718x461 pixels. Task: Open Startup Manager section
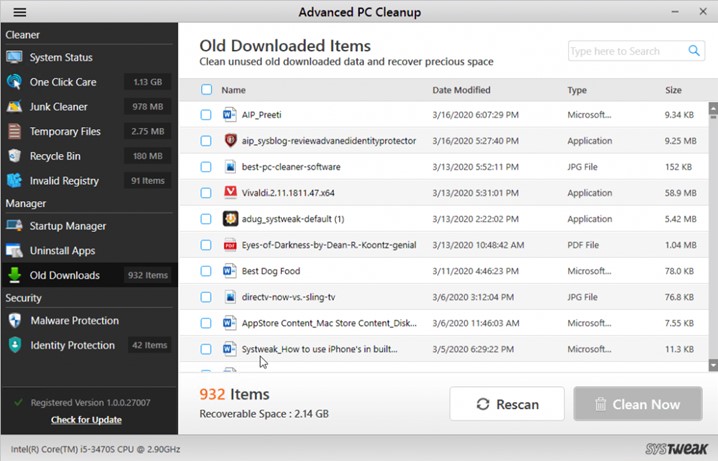[x=89, y=226]
